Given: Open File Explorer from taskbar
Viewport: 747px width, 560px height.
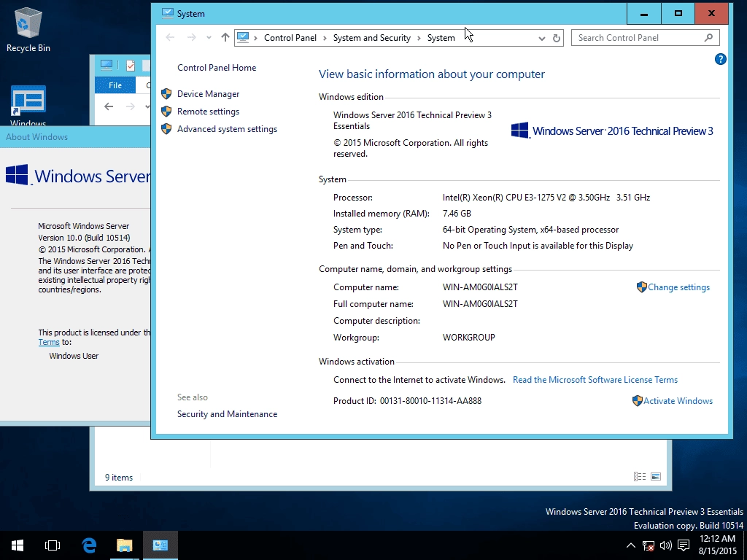Looking at the screenshot, I should [x=124, y=545].
